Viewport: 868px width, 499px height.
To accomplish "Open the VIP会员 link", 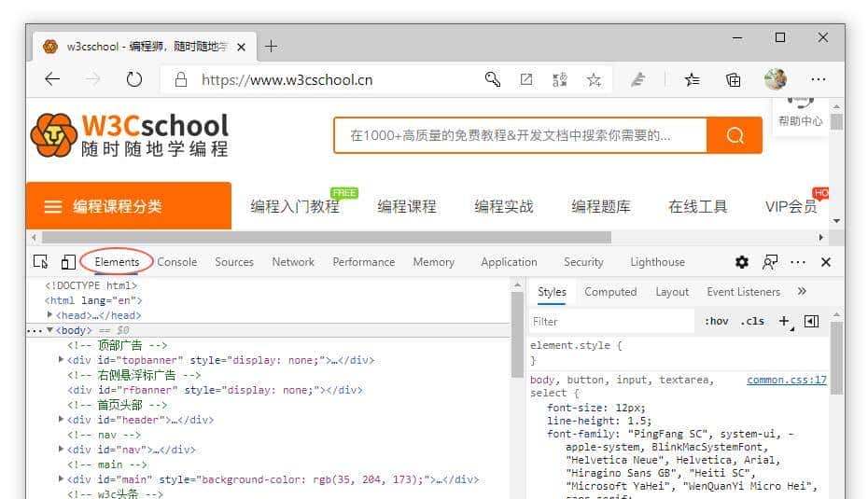I will [791, 206].
